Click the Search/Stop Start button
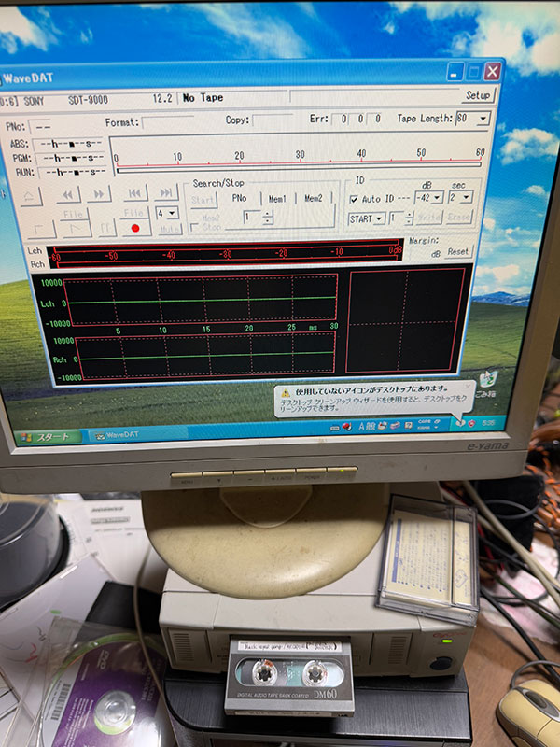Image resolution: width=560 pixels, height=747 pixels. 203,200
